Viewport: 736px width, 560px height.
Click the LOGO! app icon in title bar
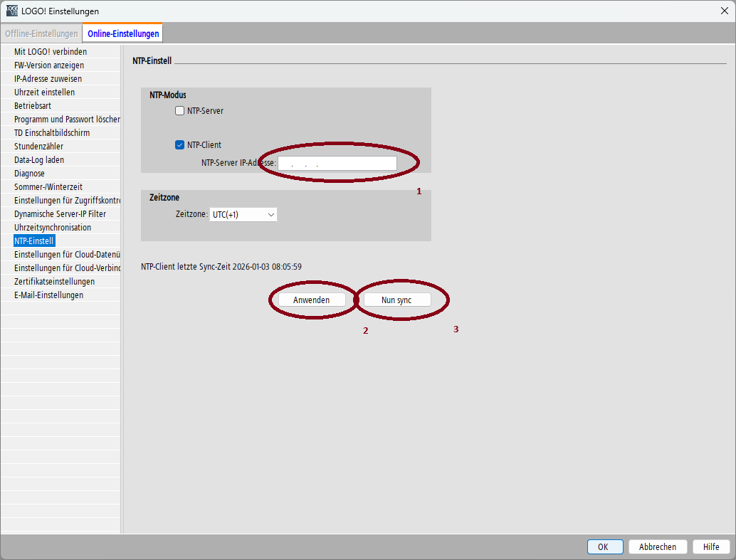[x=12, y=11]
